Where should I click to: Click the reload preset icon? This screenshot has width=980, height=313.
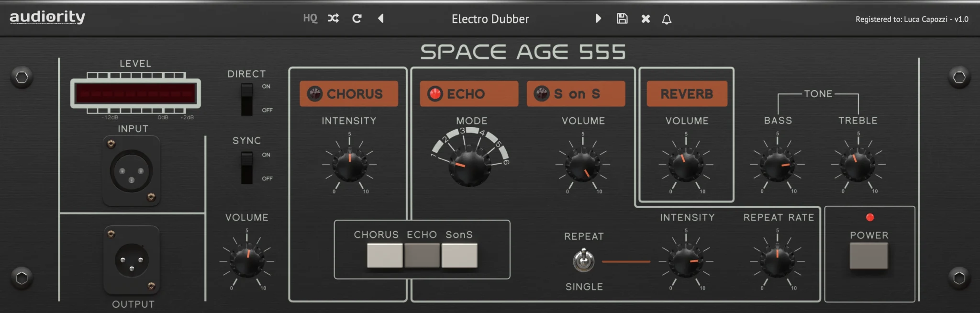pos(357,18)
